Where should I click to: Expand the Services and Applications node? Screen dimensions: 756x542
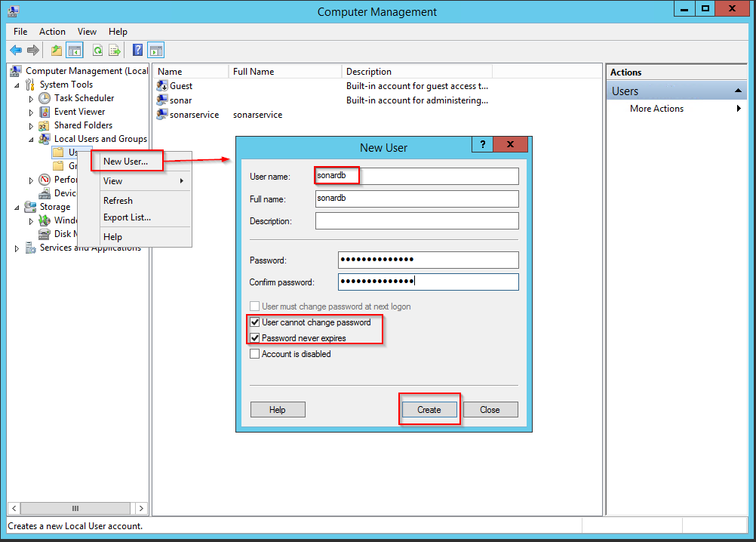click(17, 248)
